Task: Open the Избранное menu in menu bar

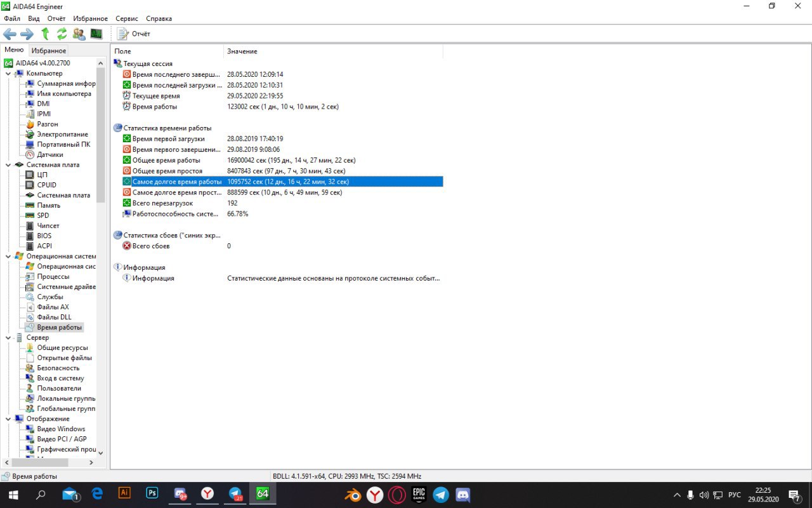Action: [x=90, y=18]
